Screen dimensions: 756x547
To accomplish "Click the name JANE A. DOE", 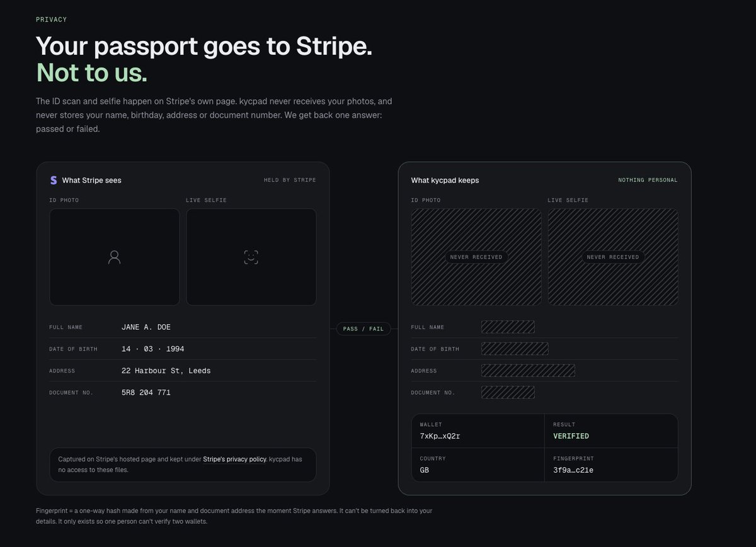I will coord(146,327).
